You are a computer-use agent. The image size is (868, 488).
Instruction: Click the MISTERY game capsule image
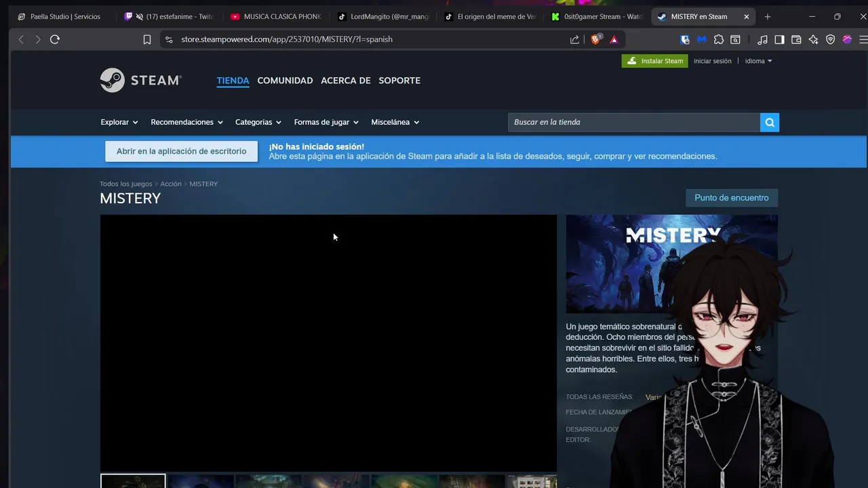tap(672, 264)
